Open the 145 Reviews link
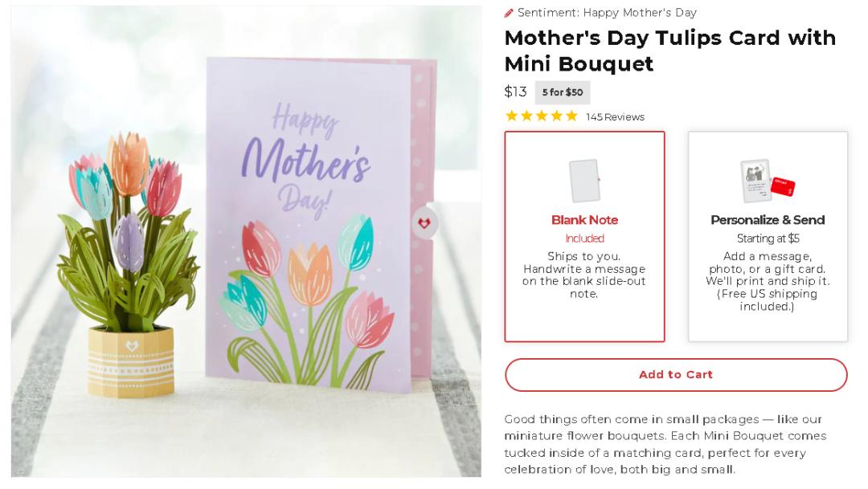868x489 pixels. point(615,117)
